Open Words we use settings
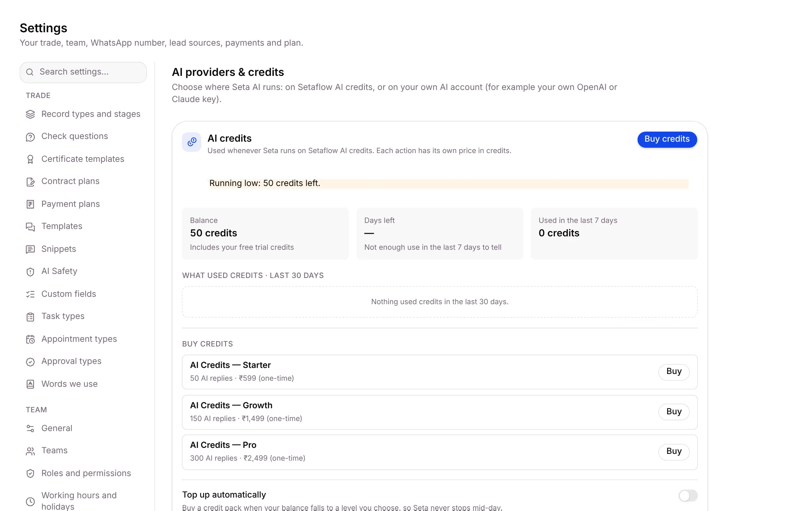812x511 pixels. pos(83,384)
